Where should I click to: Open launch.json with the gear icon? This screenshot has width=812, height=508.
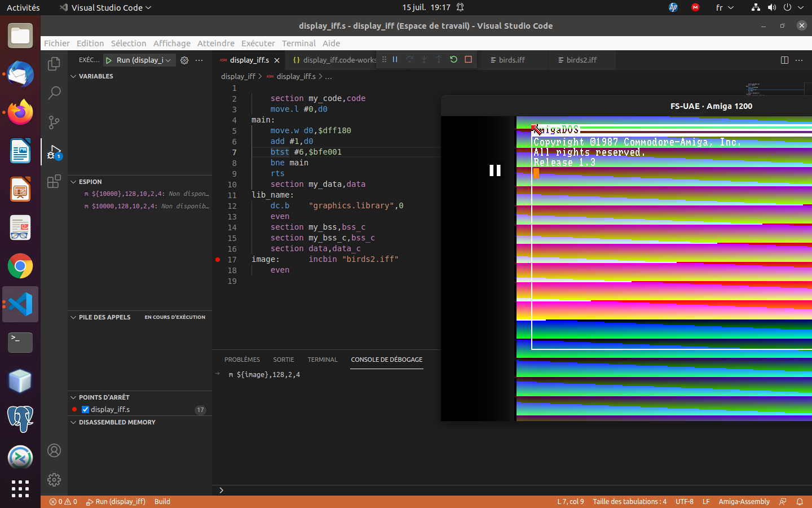coord(184,60)
